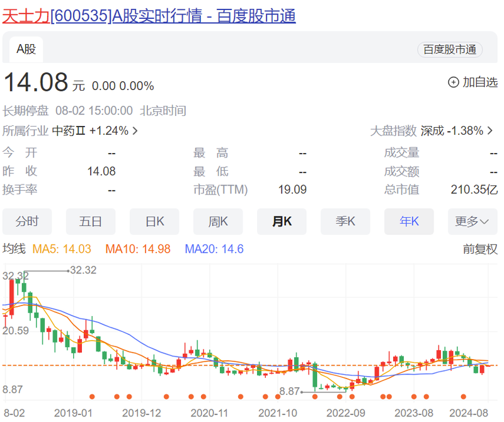Viewport: 504px width, 422px height.
Task: Toggle the MA5 moving average line
Action: point(63,249)
